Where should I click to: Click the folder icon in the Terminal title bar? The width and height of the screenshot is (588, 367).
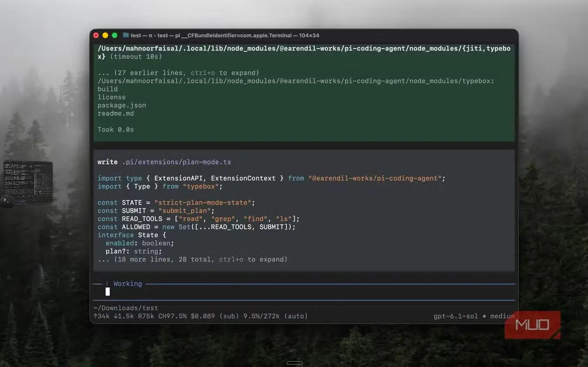click(126, 35)
